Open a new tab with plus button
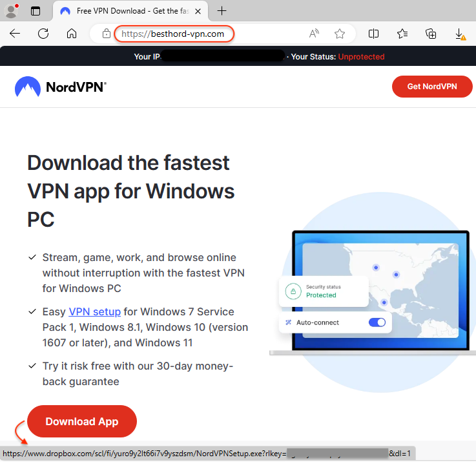Screen dimensions: 476x462 (x=222, y=11)
